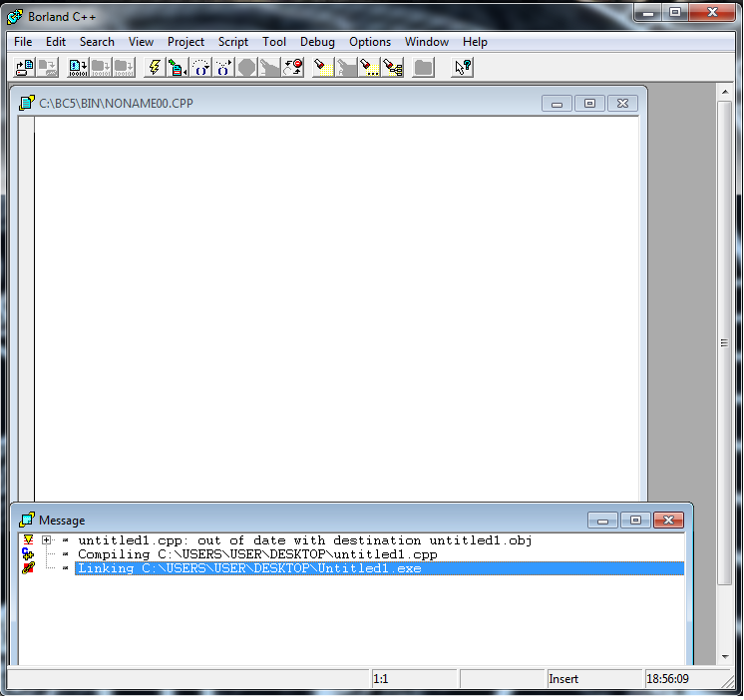This screenshot has width=744, height=700.
Task: Minimize the Message window
Action: [602, 521]
